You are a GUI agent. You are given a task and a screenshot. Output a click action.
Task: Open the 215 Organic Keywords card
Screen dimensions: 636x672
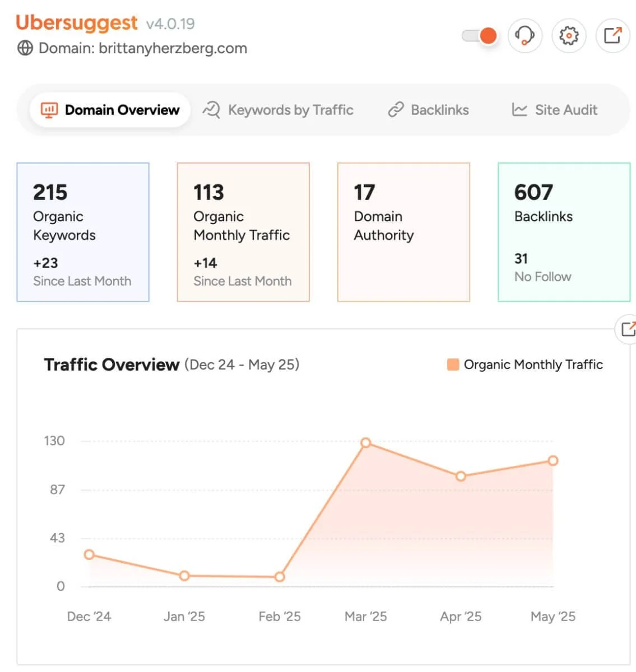click(83, 232)
